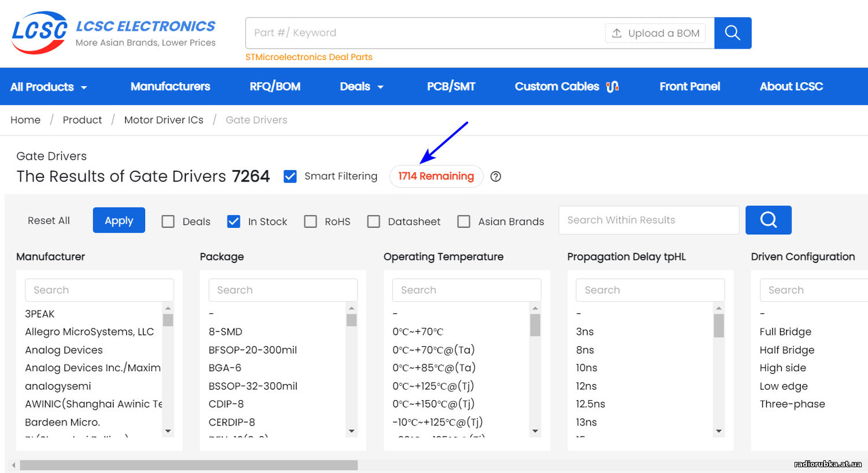Image resolution: width=868 pixels, height=473 pixels.
Task: Click the Smart Filtering help question mark icon
Action: [496, 176]
